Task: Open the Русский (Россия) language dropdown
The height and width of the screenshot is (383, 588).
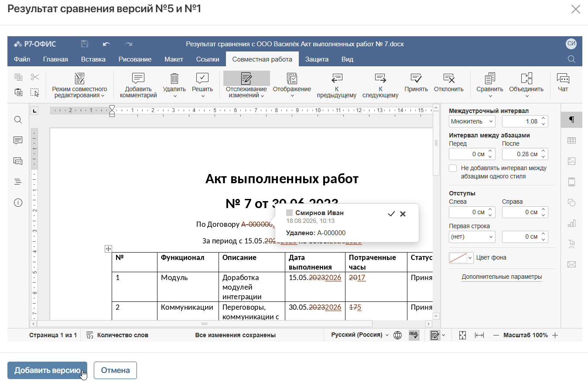Action: (x=360, y=335)
